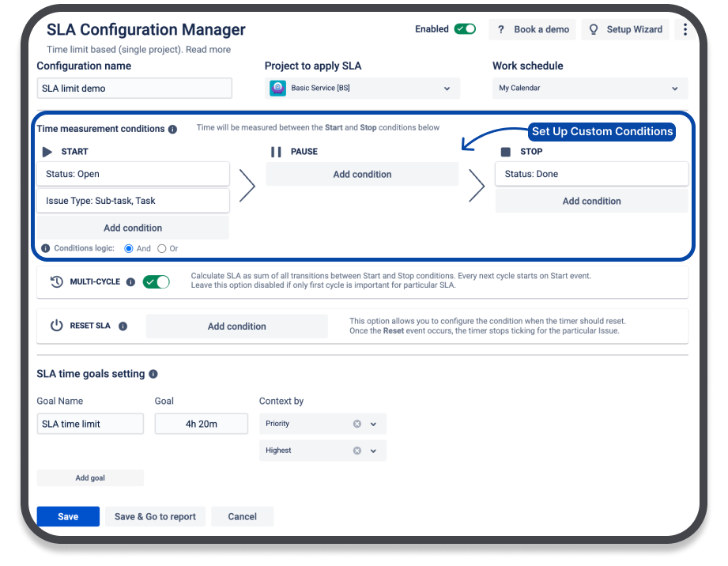728x566 pixels.
Task: Click the info icon beside Time measurement conditions
Action: (173, 129)
